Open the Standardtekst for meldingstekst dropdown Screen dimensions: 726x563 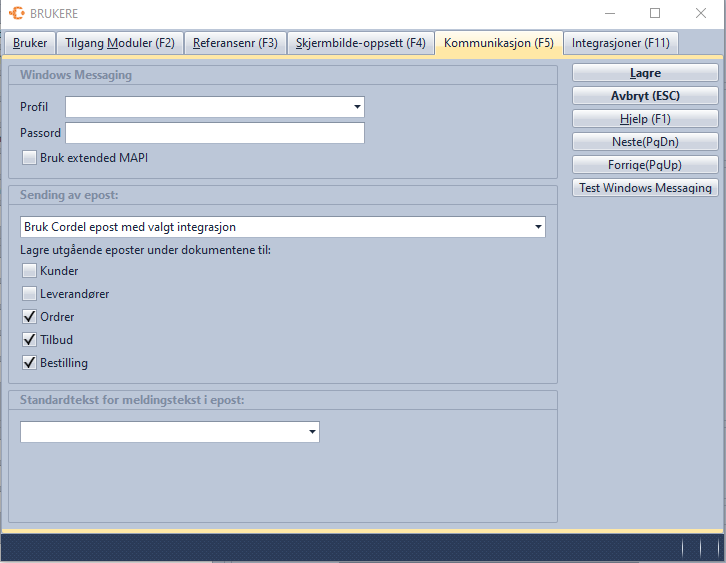pyautogui.click(x=312, y=432)
